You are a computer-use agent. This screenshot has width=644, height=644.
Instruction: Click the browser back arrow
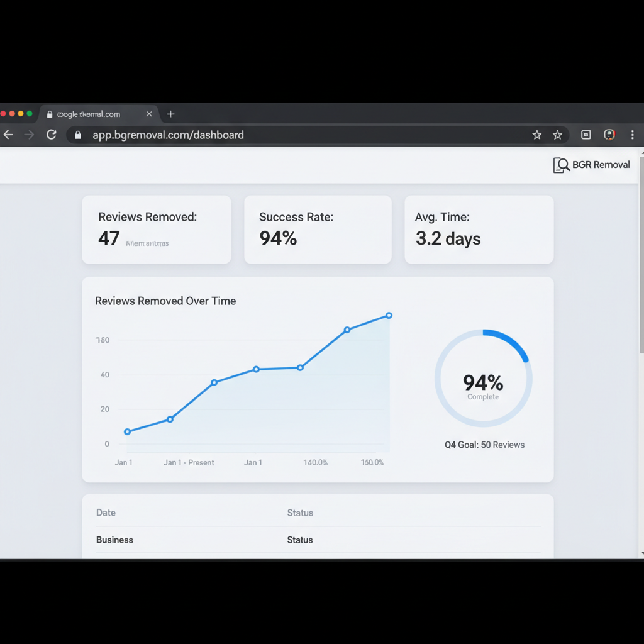[9, 135]
